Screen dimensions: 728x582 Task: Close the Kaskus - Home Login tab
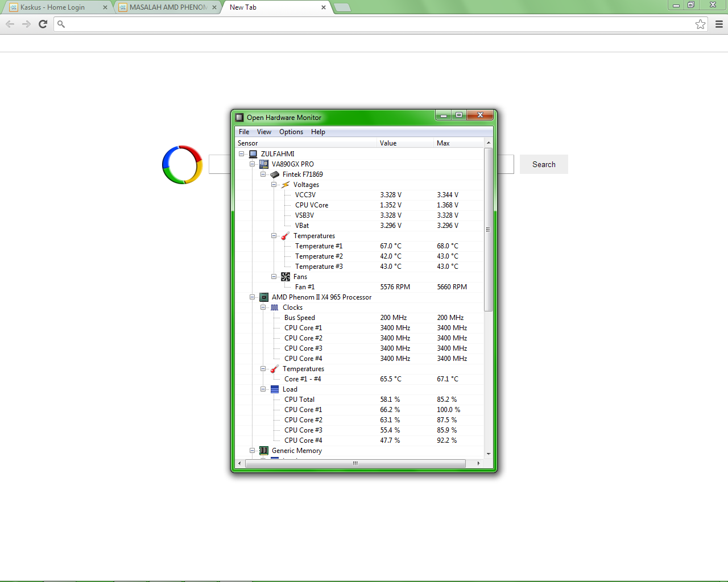click(105, 7)
